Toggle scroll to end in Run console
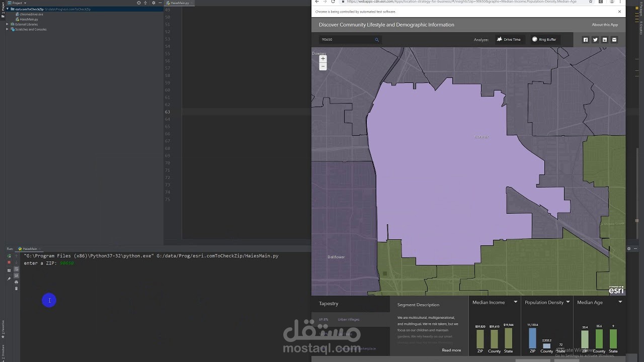Image resolution: width=644 pixels, height=362 pixels. (x=16, y=276)
